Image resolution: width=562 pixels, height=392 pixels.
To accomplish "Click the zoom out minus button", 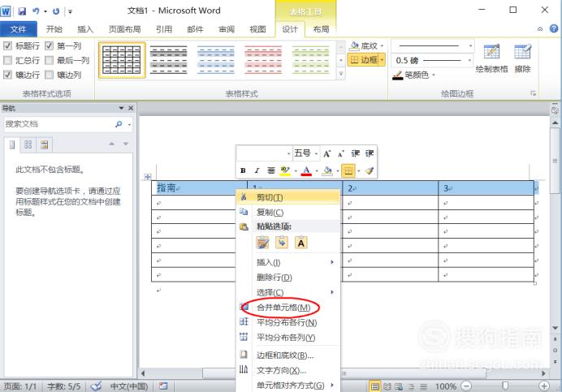I will [466, 386].
